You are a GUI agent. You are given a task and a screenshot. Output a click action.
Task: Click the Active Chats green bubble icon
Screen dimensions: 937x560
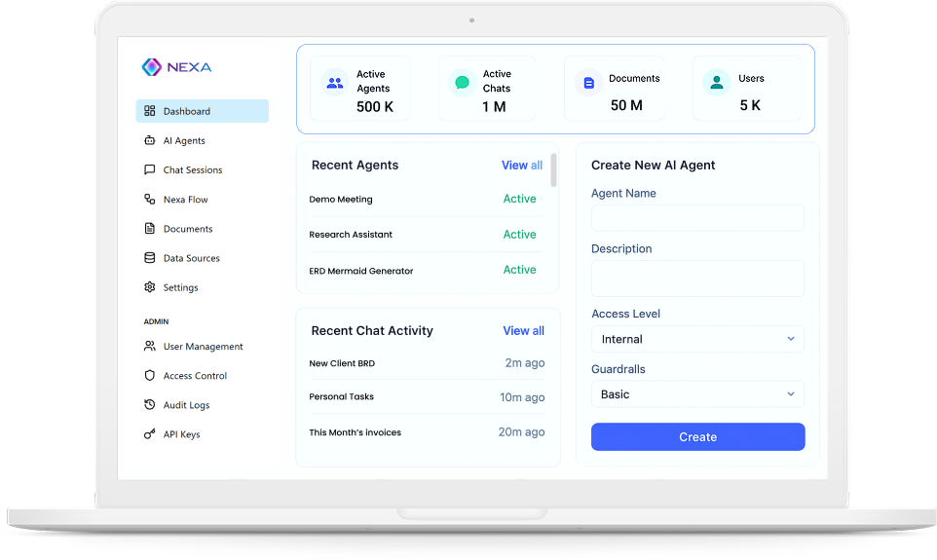[x=462, y=83]
